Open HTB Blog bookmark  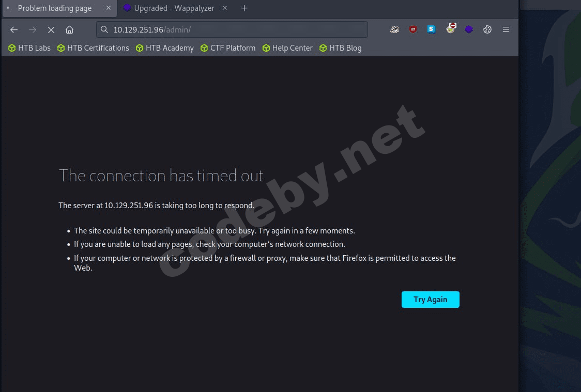click(341, 48)
